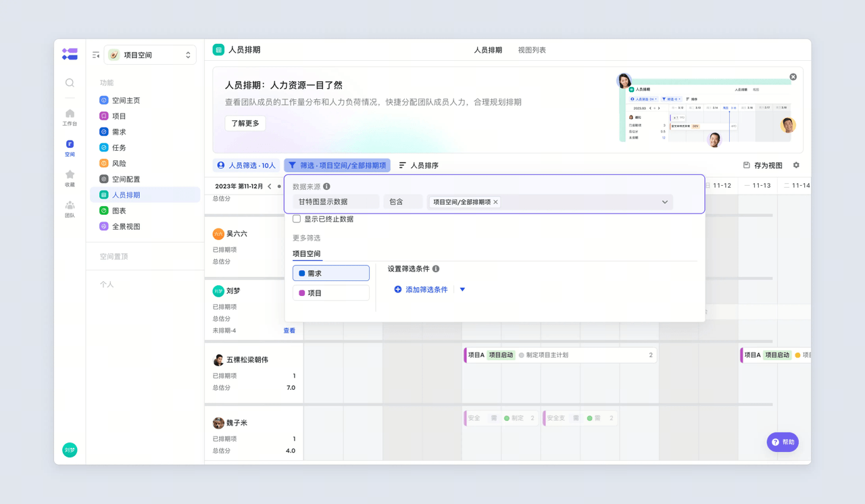Click 查看 link under 刘梦
The image size is (865, 504).
pyautogui.click(x=289, y=331)
